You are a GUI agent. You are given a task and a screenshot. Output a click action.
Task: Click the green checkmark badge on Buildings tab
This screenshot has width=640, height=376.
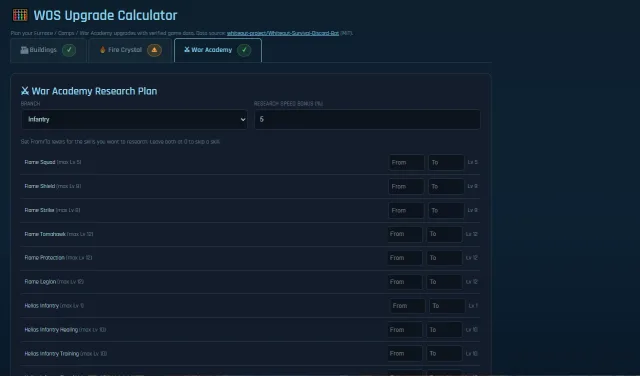(x=69, y=50)
